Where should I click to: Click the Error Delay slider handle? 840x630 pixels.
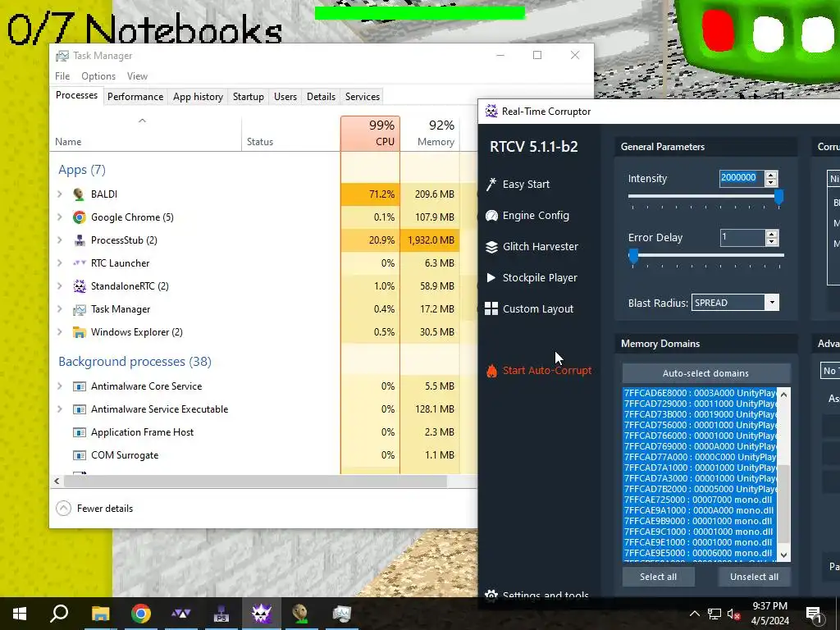click(x=633, y=256)
